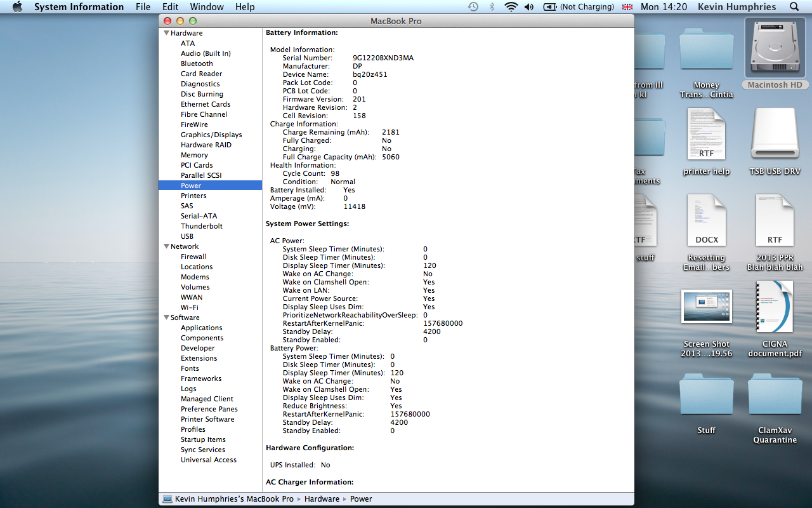Collapse the Hardware section triangle
The width and height of the screenshot is (812, 508).
pyautogui.click(x=166, y=33)
